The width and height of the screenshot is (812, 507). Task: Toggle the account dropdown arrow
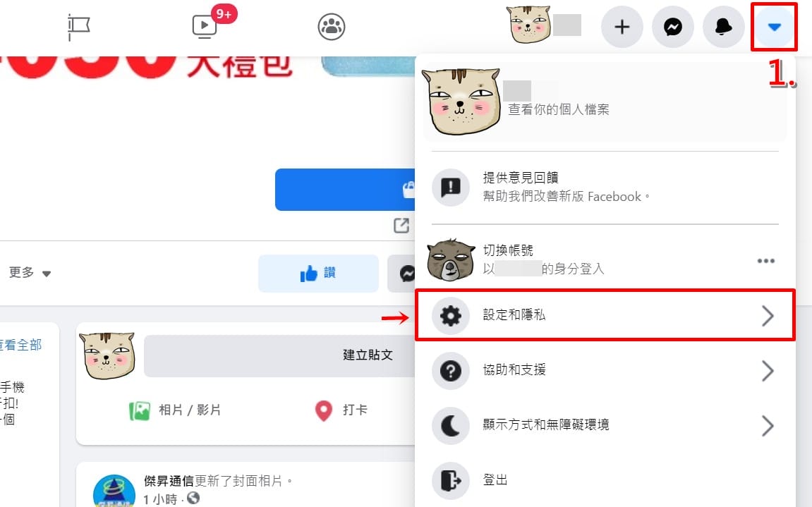[774, 27]
